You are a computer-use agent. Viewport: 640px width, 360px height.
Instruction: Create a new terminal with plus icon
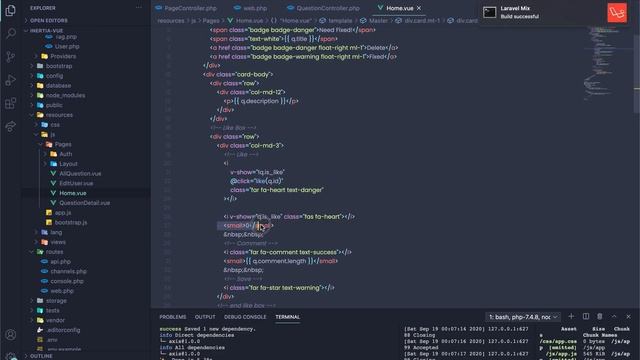571,317
